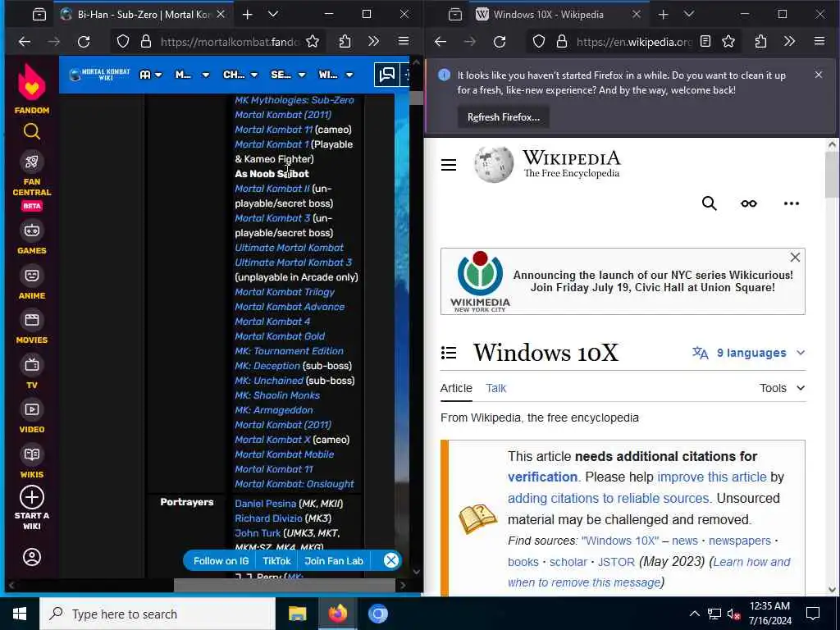Open 'improve this article' Wikipedia link
Screen dimensions: 840x630
coord(711,477)
